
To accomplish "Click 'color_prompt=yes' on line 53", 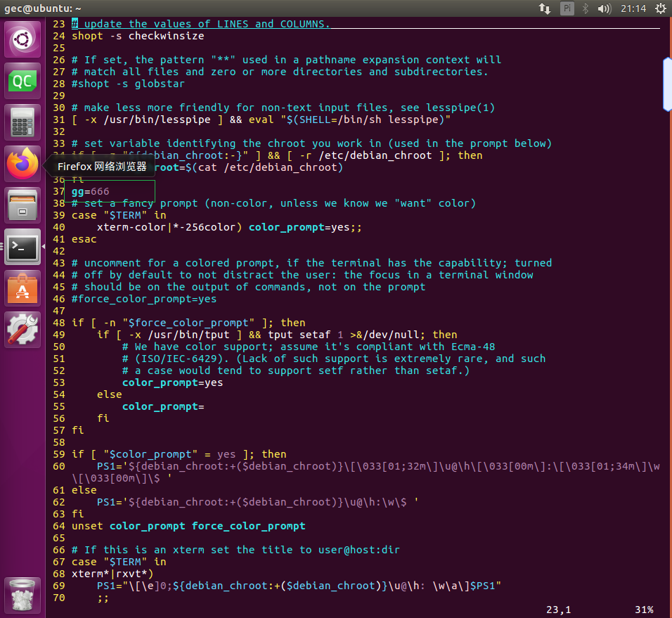I will pyautogui.click(x=173, y=382).
